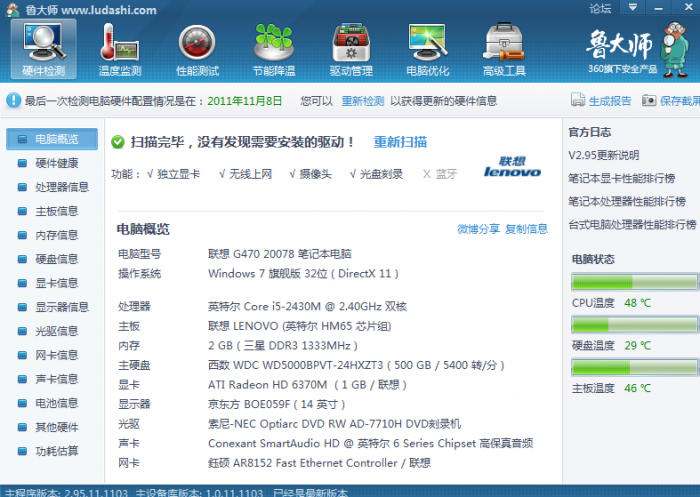Screen dimensions: 700x497
Task: Open 台式电脑处理器性能排行榜 link
Action: 632,225
